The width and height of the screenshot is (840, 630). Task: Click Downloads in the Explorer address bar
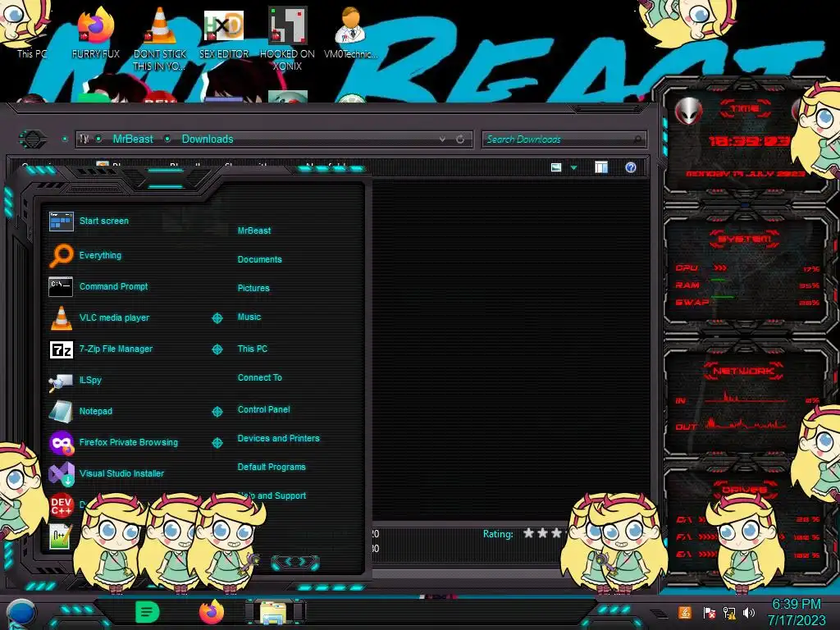[208, 139]
